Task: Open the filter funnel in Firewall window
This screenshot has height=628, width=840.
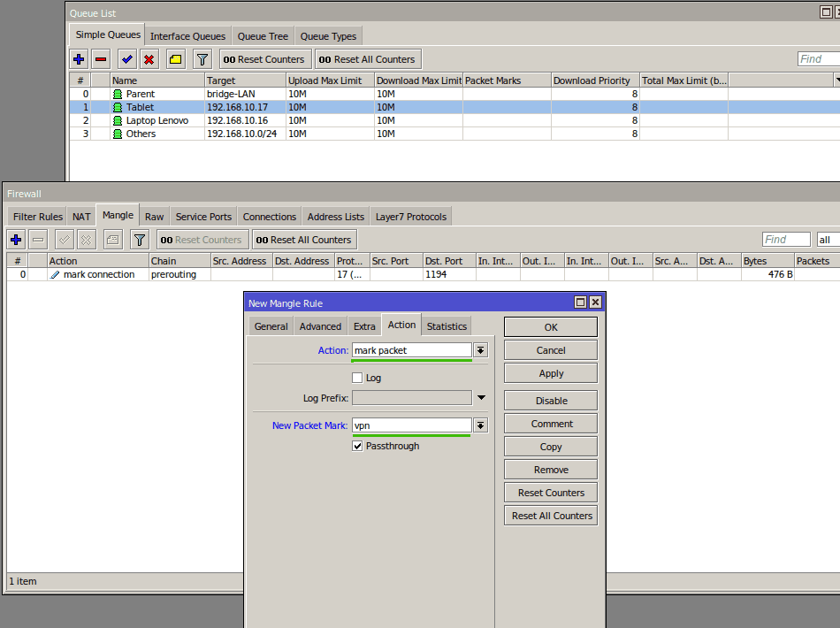Action: tap(140, 240)
